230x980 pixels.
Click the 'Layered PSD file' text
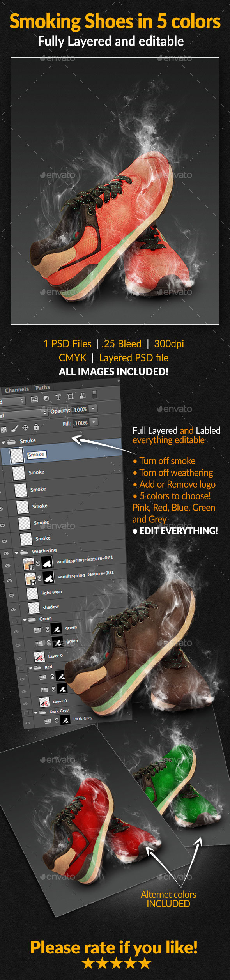click(x=134, y=358)
